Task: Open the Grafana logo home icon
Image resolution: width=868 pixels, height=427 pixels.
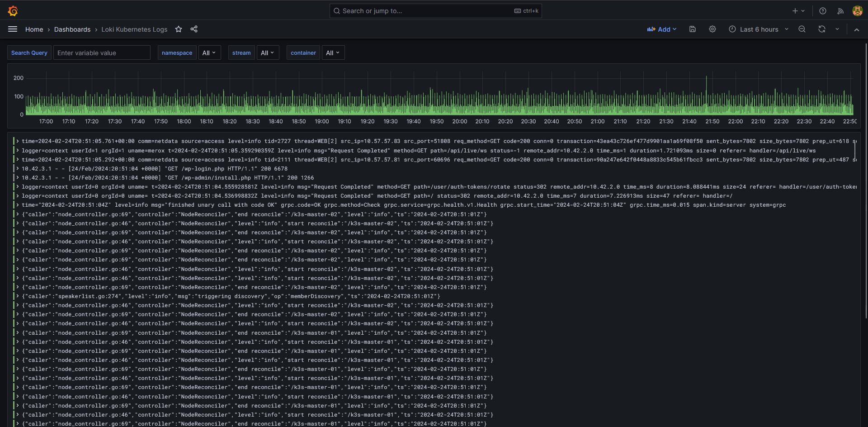Action: coord(13,11)
